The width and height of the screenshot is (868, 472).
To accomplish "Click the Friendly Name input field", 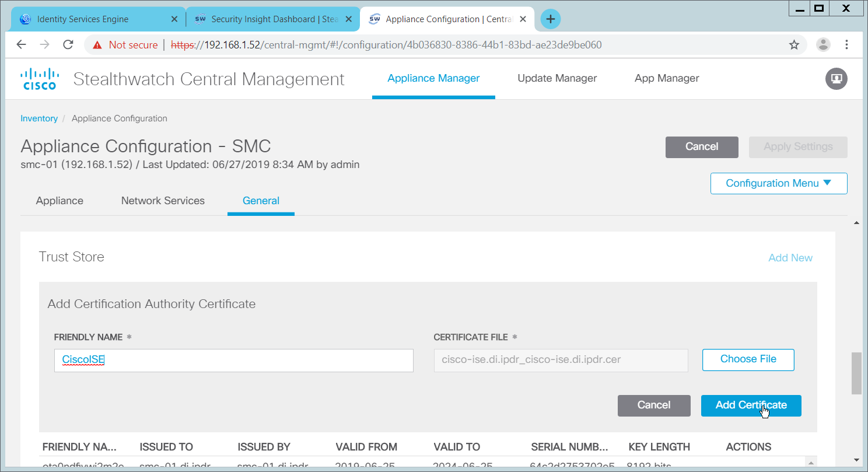I will (233, 361).
